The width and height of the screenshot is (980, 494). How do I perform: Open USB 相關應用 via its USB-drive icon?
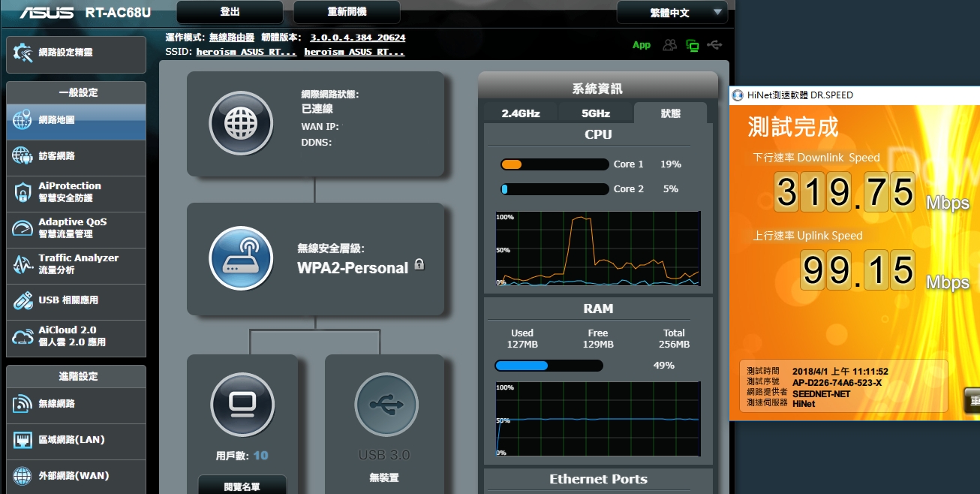pos(23,300)
